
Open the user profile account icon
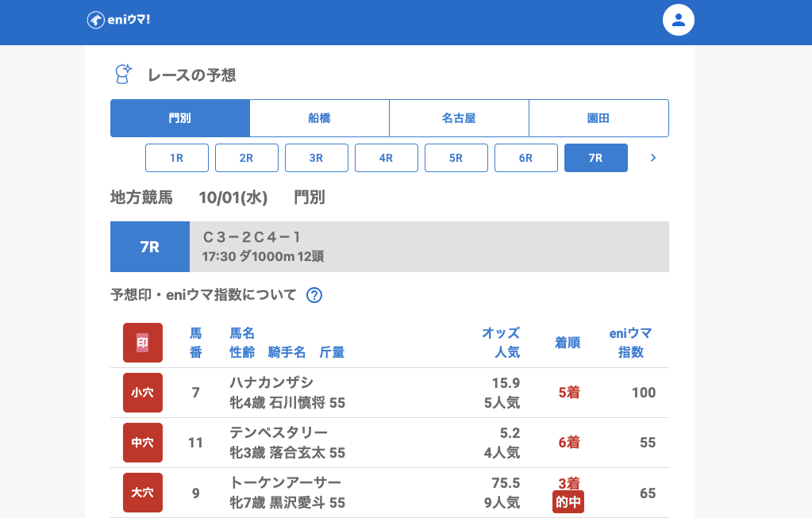pos(678,20)
